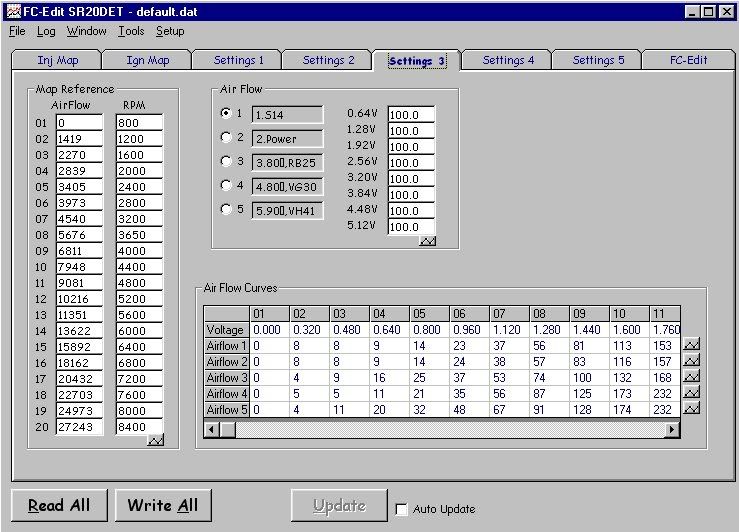The height and width of the screenshot is (532, 739).
Task: Click the Airflow 1 row header
Action: (x=227, y=345)
